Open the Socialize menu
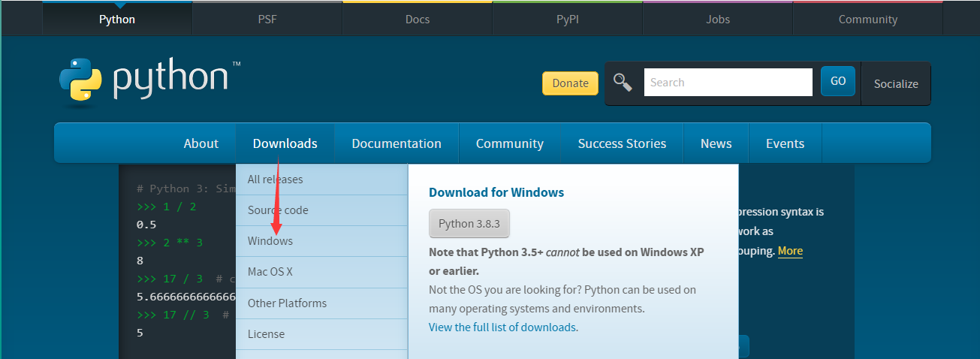Viewport: 980px width, 359px height. [x=896, y=83]
